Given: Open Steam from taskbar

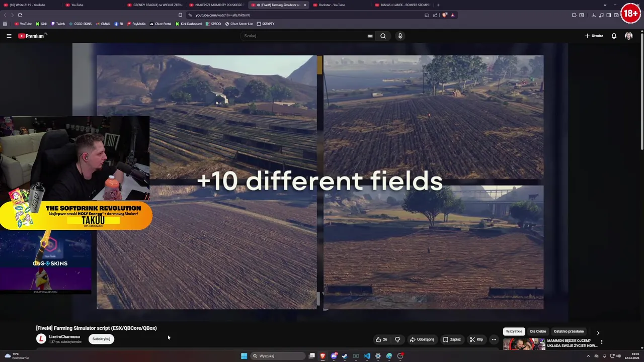Looking at the screenshot, I should pyautogui.click(x=345, y=356).
